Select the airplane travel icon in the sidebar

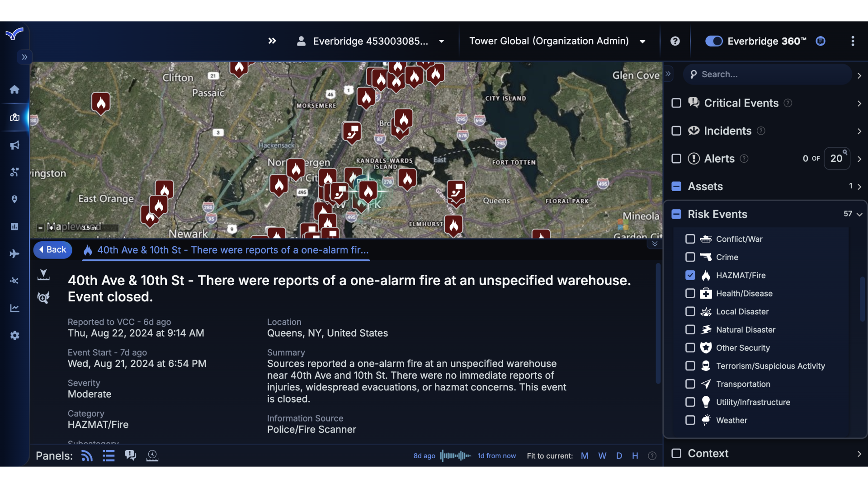(x=15, y=253)
